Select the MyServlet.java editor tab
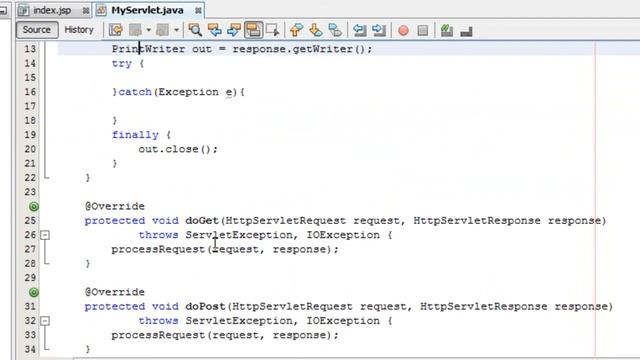Viewport: 640px width, 360px height. [147, 10]
